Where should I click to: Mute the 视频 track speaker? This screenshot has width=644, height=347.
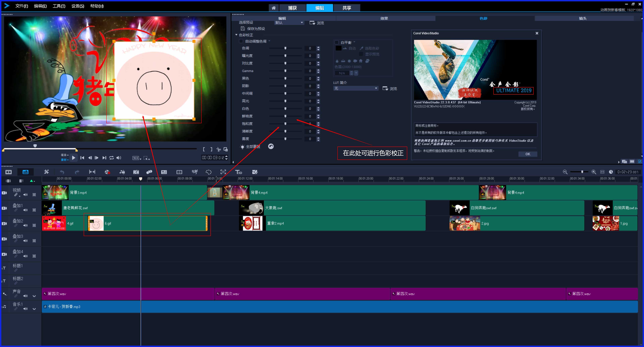click(25, 195)
